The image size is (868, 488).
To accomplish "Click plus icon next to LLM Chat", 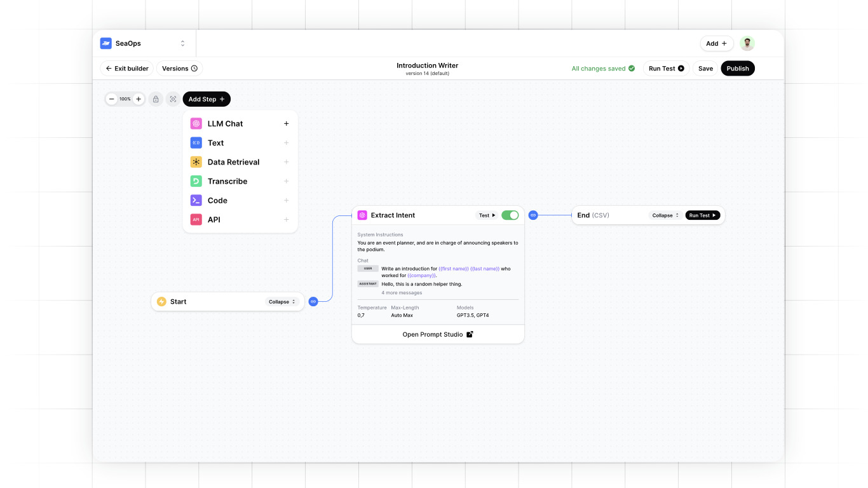I will click(286, 124).
